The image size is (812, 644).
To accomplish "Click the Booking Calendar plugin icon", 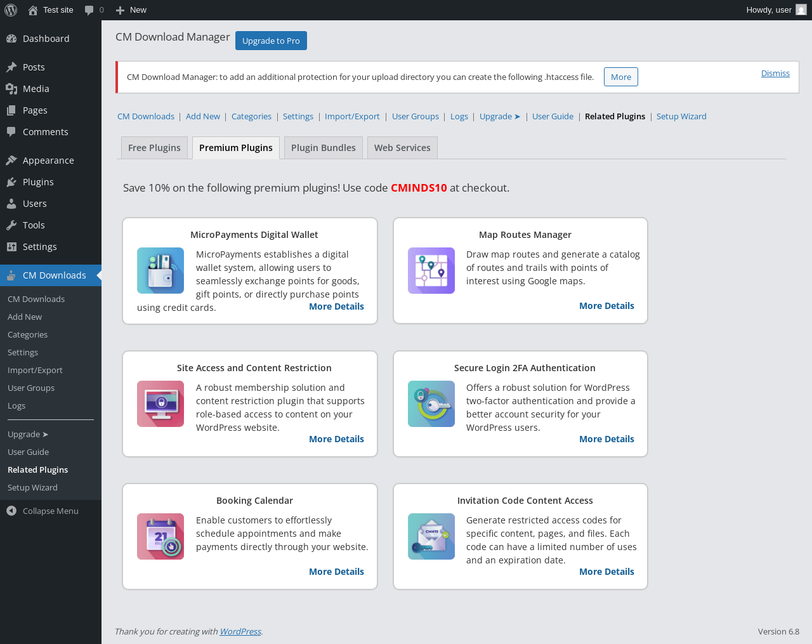I will (x=160, y=536).
